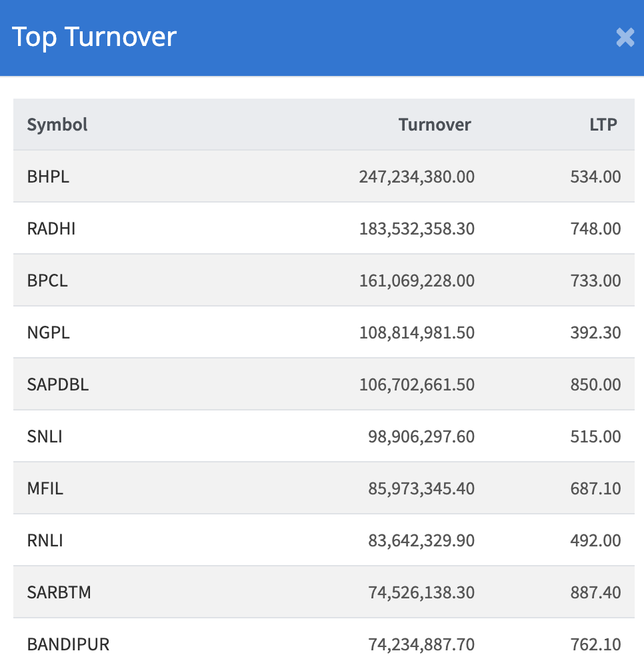Open the SNLI symbol
The image size is (644, 665).
[45, 436]
